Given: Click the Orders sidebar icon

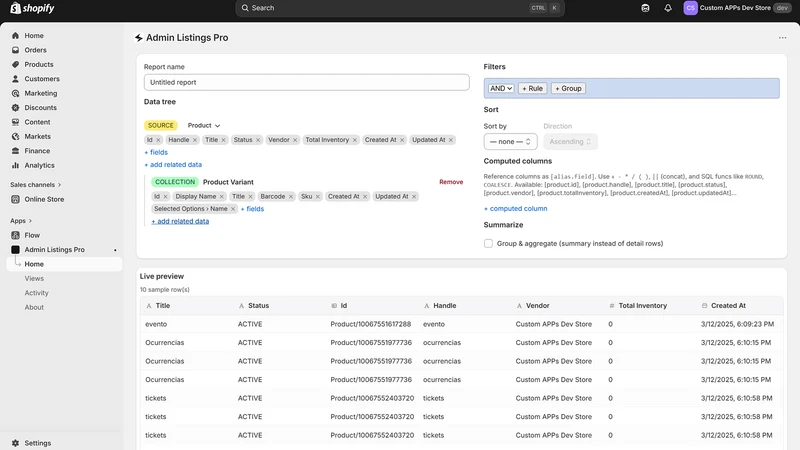Looking at the screenshot, I should pyautogui.click(x=15, y=50).
